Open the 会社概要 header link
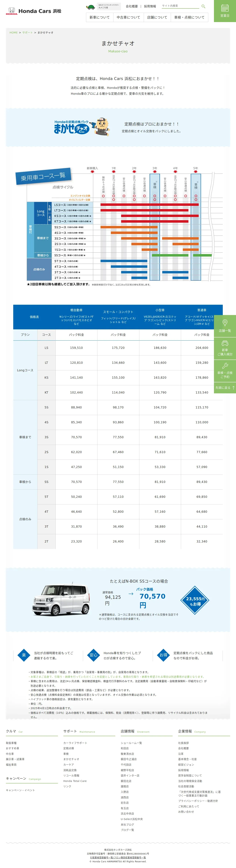Image resolution: width=236 pixels, height=868 pixels. [132, 6]
